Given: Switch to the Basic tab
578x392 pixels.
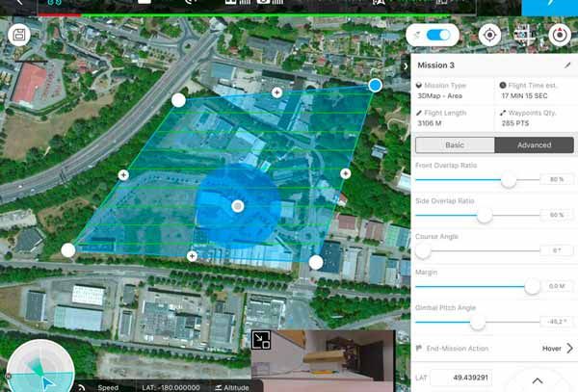Looking at the screenshot, I should click(455, 144).
